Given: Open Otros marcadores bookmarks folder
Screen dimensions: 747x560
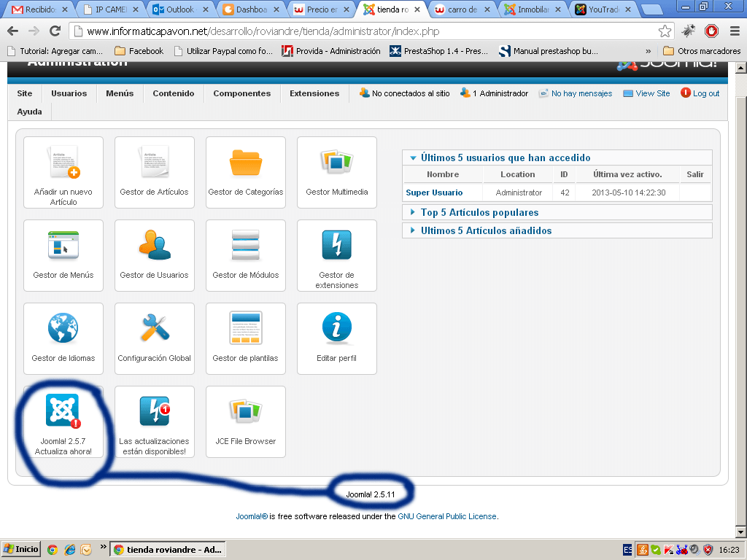Looking at the screenshot, I should tap(703, 51).
